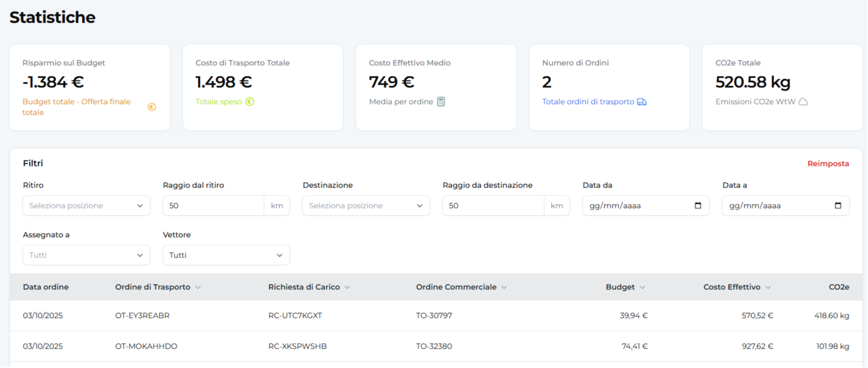Sort table by Costo Effettivo column header

tap(732, 287)
